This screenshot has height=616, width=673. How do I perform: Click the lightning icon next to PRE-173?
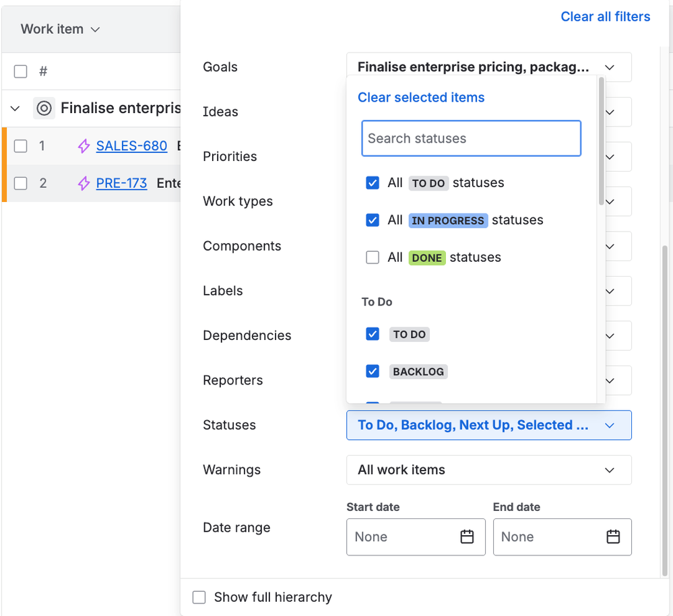pos(84,183)
